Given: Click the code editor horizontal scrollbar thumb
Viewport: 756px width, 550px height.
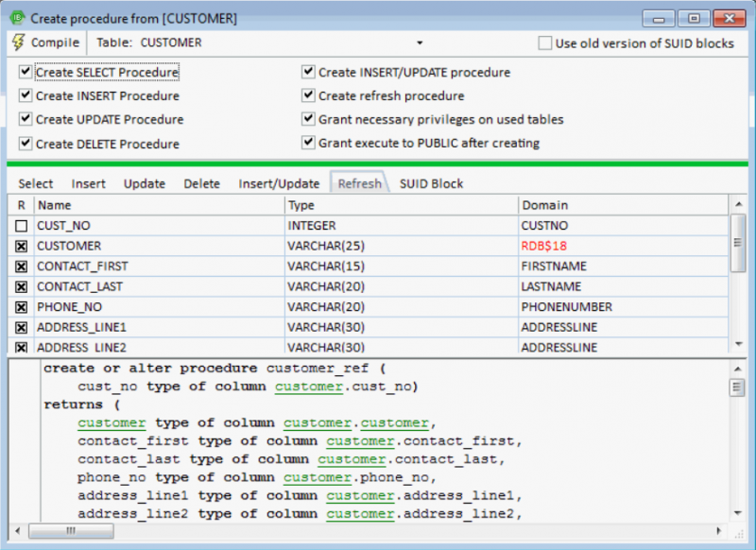Looking at the screenshot, I should pyautogui.click(x=72, y=531).
